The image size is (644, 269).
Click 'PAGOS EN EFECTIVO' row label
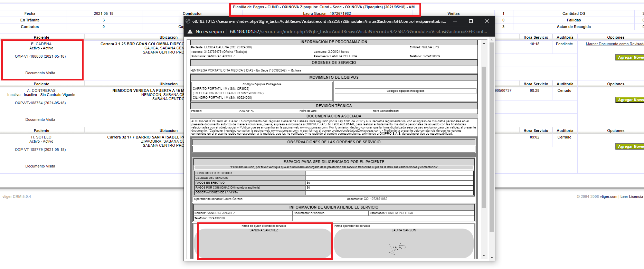pos(250,183)
